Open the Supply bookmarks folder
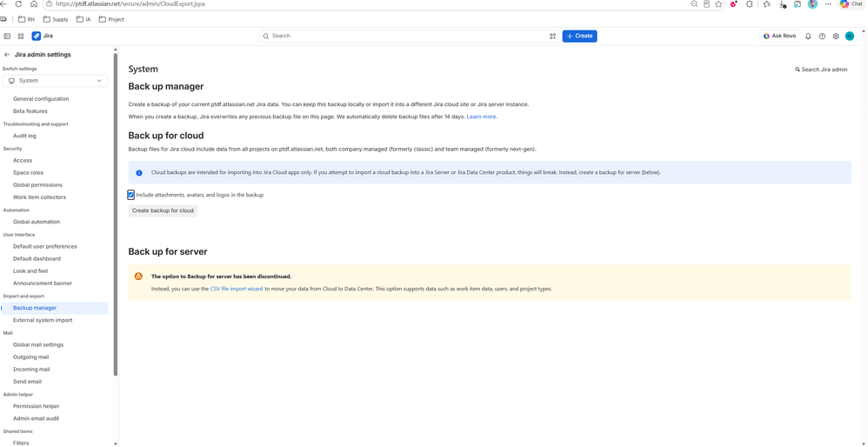 coord(56,19)
